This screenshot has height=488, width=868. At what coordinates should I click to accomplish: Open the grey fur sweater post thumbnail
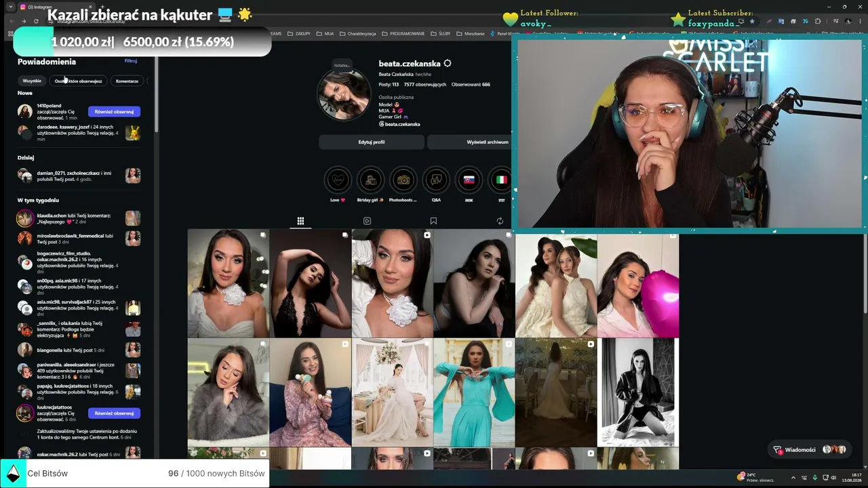click(228, 393)
